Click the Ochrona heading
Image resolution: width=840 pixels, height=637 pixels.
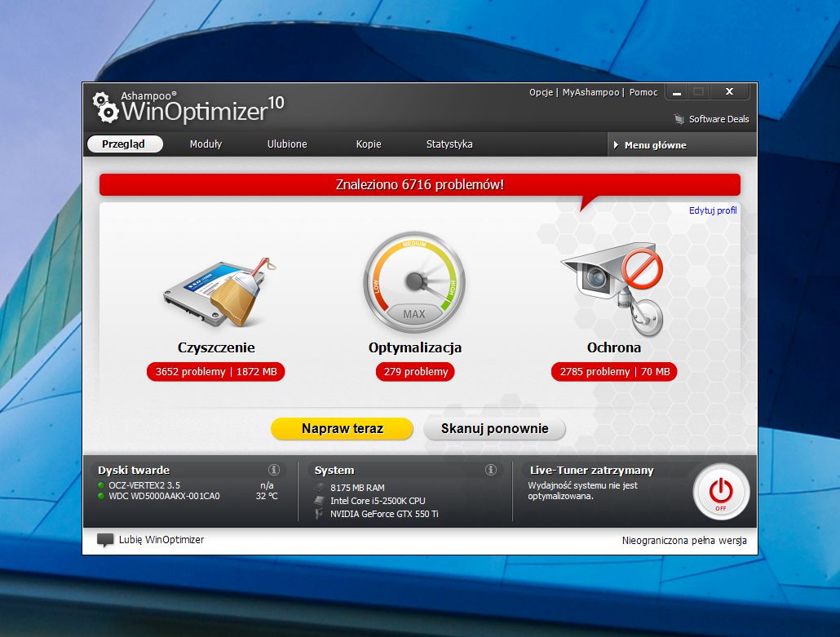[x=614, y=347]
